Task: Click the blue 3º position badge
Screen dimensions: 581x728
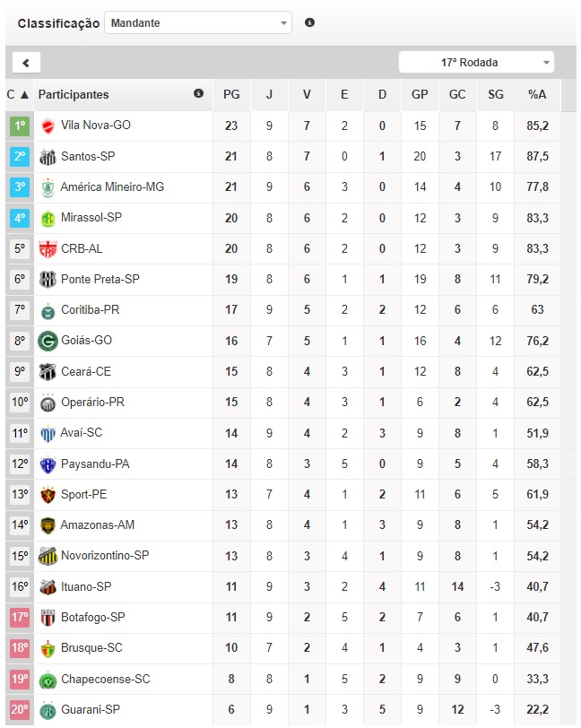Action: pos(20,187)
